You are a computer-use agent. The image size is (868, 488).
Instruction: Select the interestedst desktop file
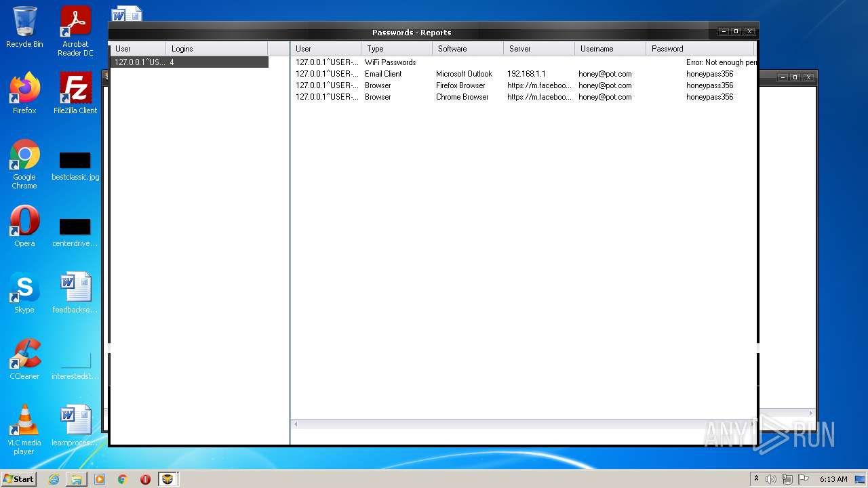(75, 365)
